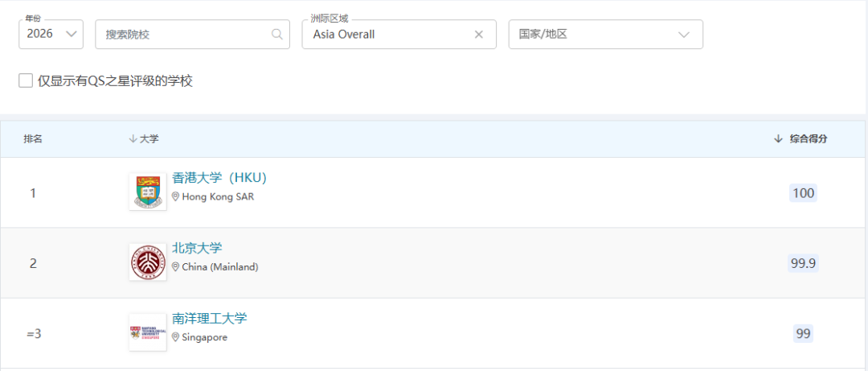Click the 排名 column header

click(33, 139)
